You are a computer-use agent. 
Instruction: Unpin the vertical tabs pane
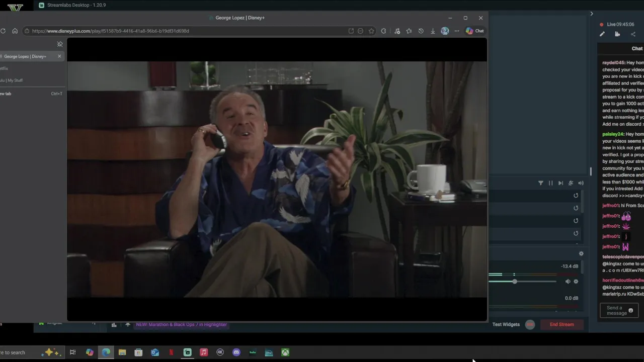click(x=60, y=44)
